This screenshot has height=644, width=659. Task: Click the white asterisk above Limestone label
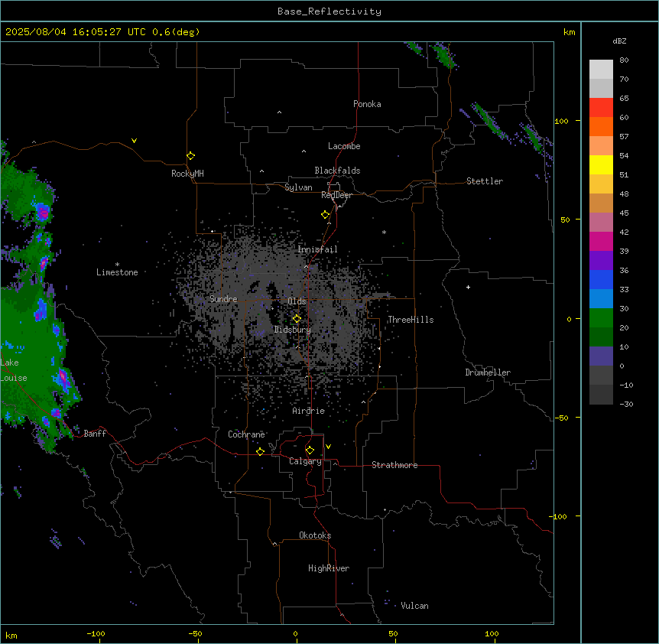click(117, 265)
